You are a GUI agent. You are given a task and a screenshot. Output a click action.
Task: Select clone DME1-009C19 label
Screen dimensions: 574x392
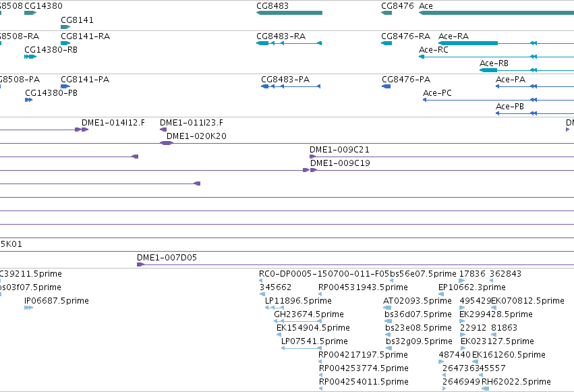(x=340, y=163)
